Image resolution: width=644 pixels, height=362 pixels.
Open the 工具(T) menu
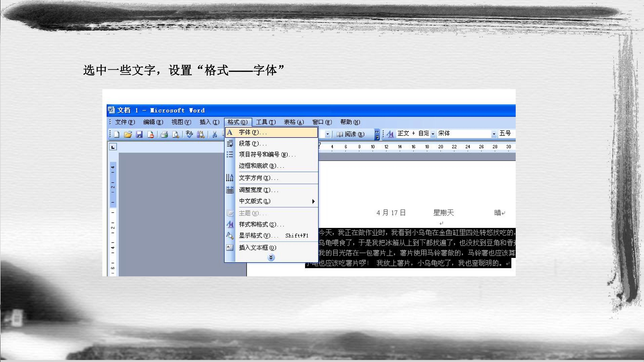coord(266,122)
